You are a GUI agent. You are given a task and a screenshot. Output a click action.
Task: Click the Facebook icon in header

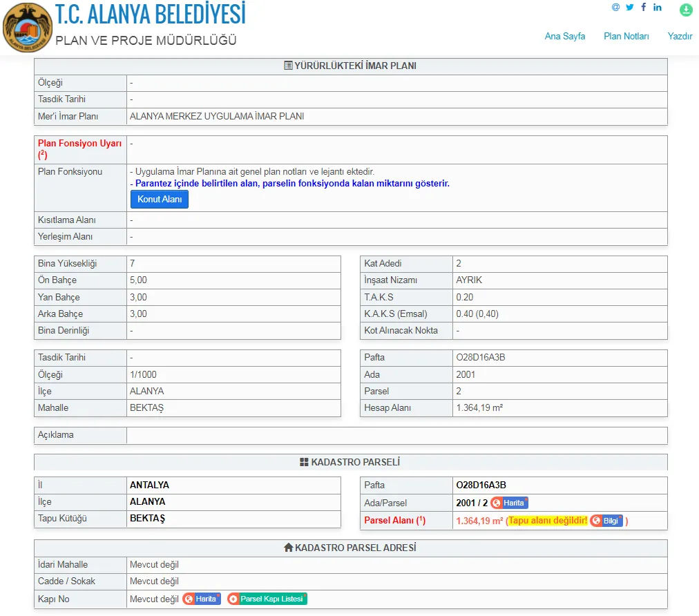(x=644, y=8)
